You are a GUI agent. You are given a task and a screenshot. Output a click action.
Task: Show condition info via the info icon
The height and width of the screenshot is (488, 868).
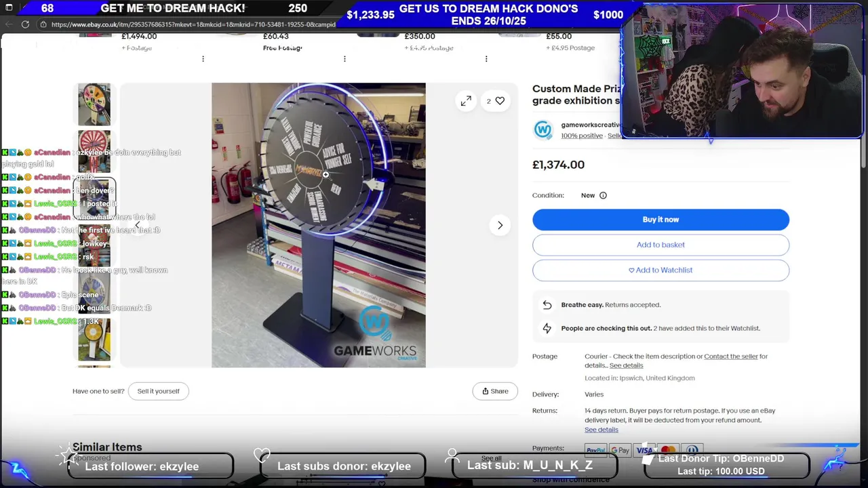pos(603,195)
